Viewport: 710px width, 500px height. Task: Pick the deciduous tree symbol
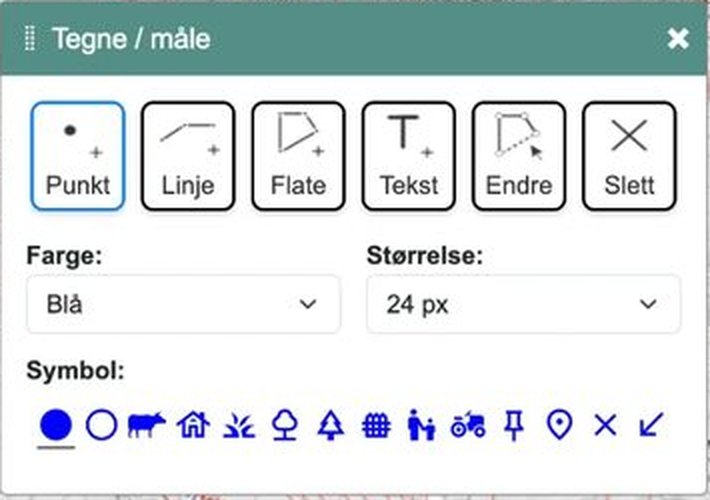(x=285, y=425)
